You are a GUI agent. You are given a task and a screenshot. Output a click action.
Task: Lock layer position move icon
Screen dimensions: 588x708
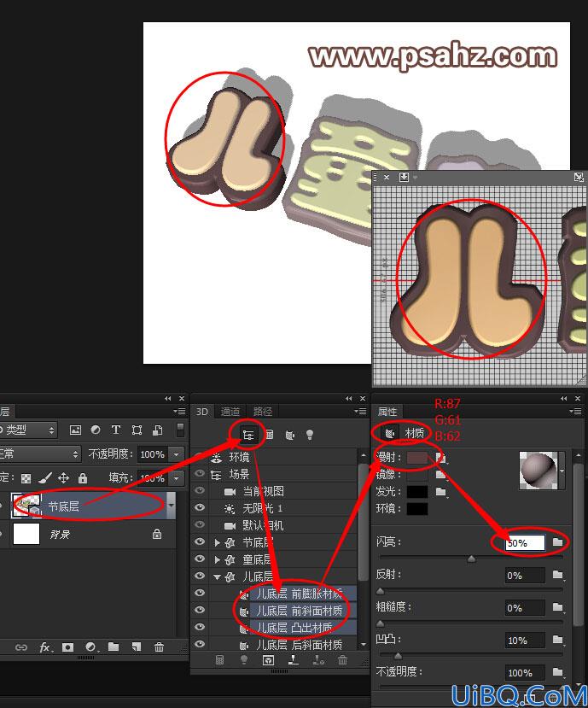pos(64,477)
